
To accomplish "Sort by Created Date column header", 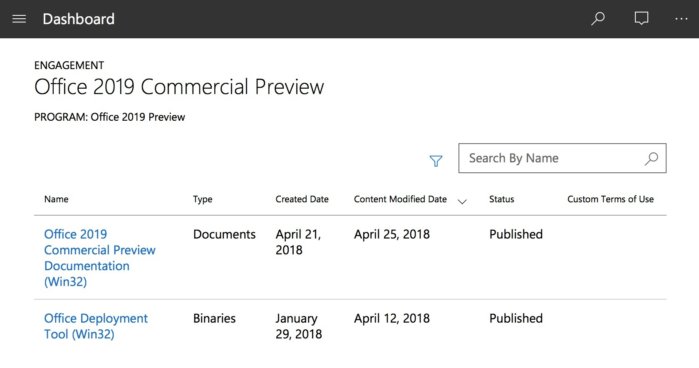I will click(302, 199).
